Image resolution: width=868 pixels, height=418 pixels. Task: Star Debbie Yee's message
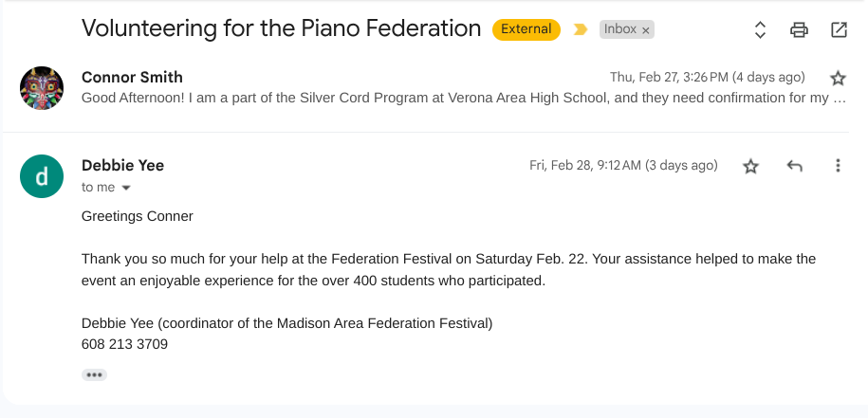(x=750, y=166)
